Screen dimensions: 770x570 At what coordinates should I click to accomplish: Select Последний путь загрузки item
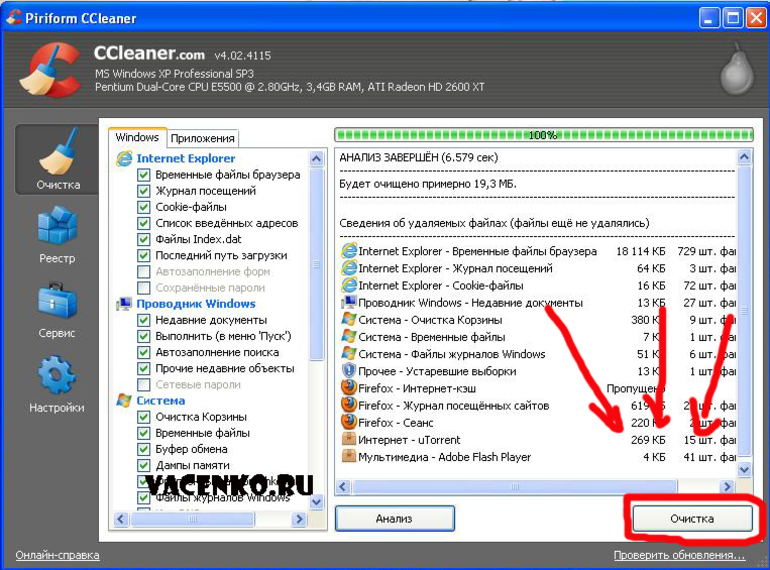click(x=221, y=256)
